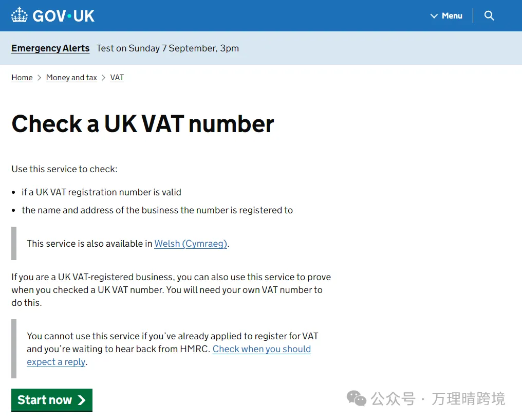Click the arrow icon on Start now
Image resolution: width=522 pixels, height=420 pixels.
82,400
